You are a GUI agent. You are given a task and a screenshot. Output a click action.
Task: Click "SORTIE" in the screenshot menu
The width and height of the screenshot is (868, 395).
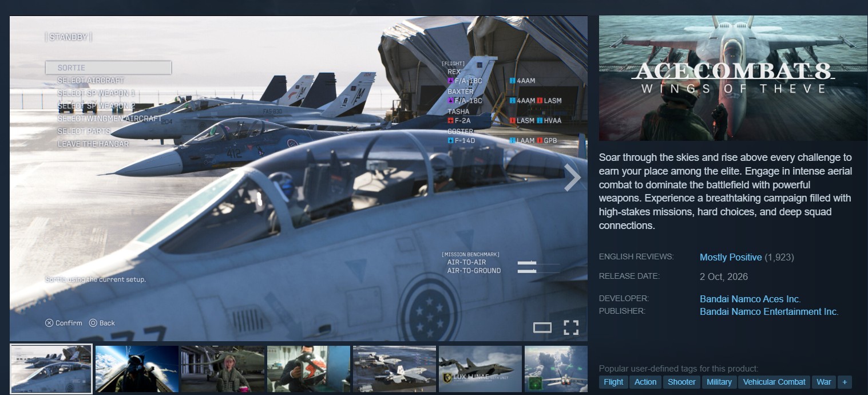[x=108, y=68]
